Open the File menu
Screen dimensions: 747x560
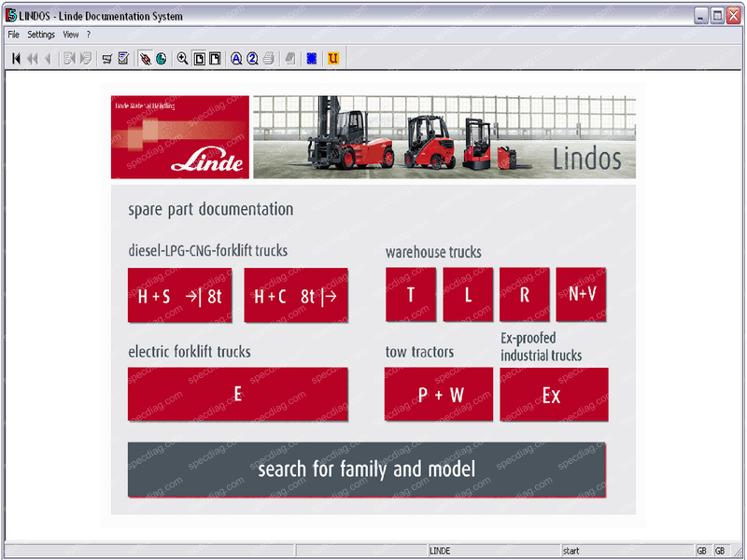13,35
